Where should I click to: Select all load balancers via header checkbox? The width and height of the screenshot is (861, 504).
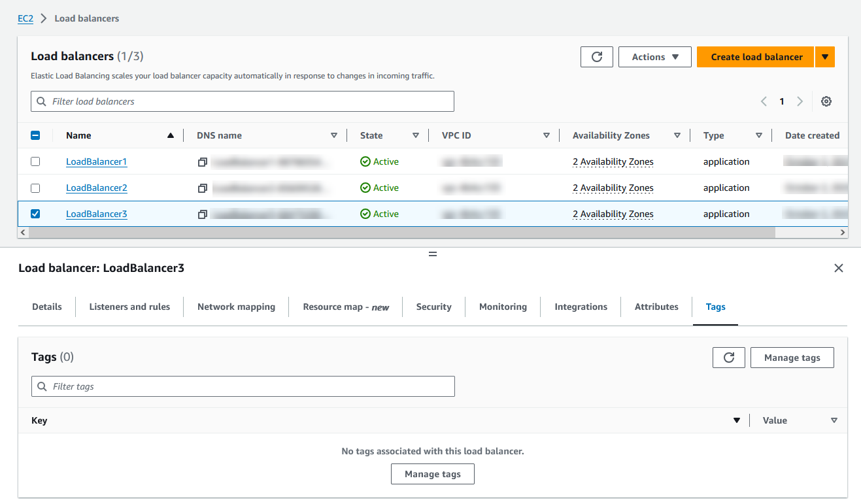[35, 135]
